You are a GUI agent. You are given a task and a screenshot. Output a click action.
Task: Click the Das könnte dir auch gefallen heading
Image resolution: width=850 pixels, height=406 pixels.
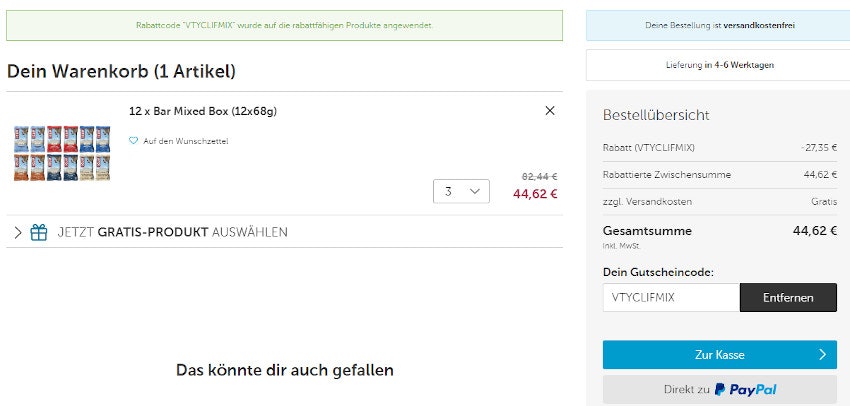tap(284, 370)
